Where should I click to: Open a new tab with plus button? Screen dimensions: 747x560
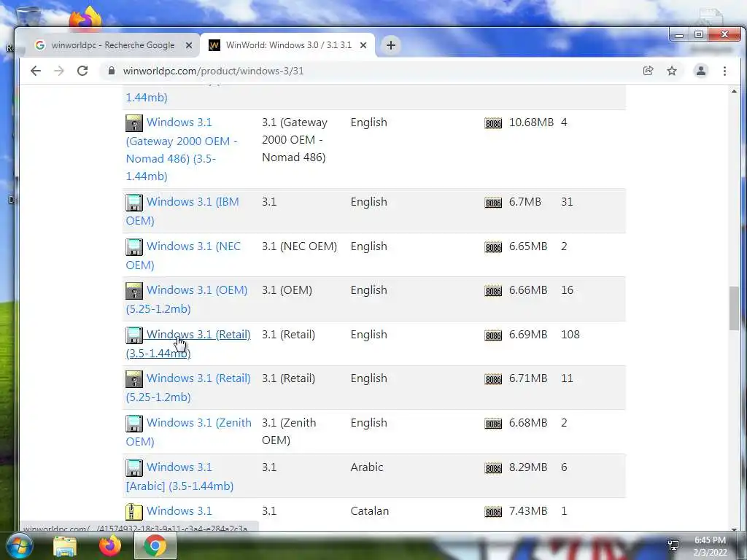pos(391,45)
